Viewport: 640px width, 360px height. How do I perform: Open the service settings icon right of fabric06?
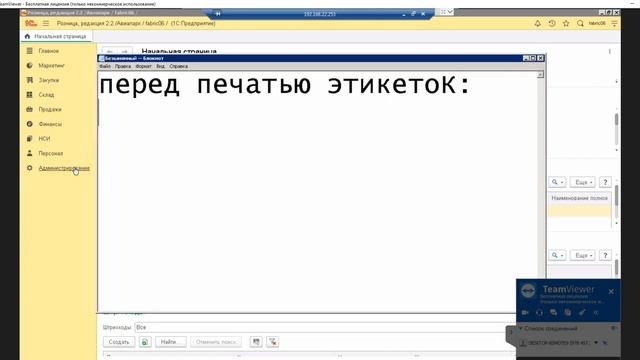[x=614, y=24]
